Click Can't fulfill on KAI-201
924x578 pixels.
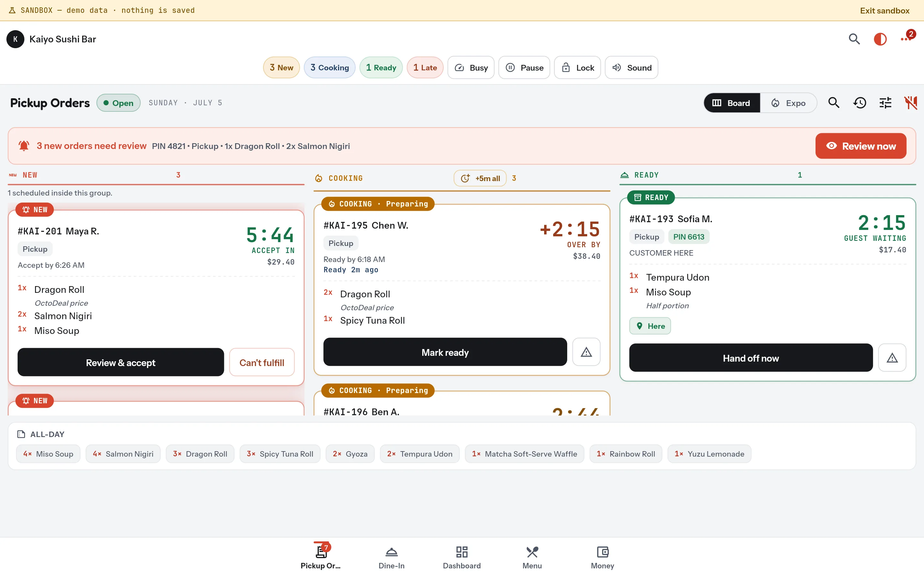coord(261,363)
